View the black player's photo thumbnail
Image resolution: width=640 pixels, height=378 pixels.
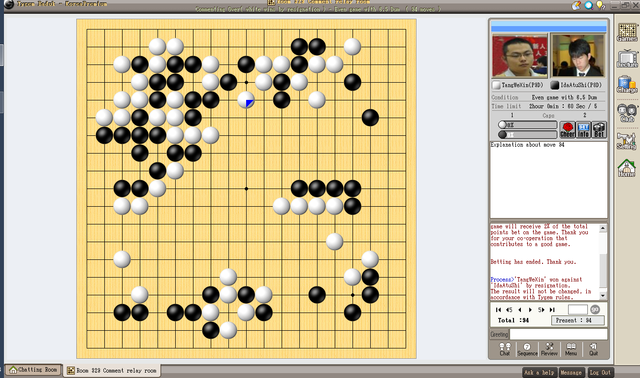pos(578,56)
